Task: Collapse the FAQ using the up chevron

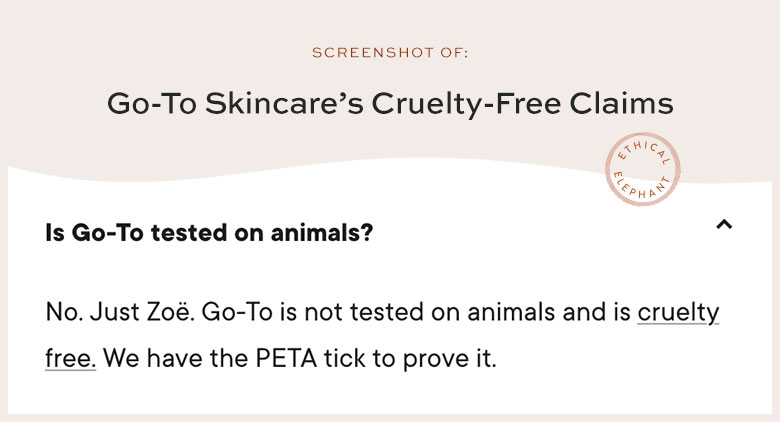Action: [724, 224]
